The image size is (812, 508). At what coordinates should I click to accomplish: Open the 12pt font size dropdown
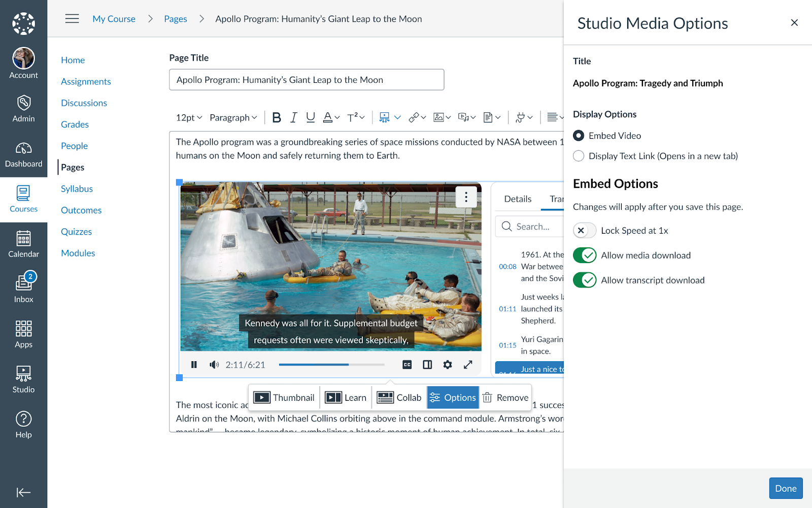189,117
